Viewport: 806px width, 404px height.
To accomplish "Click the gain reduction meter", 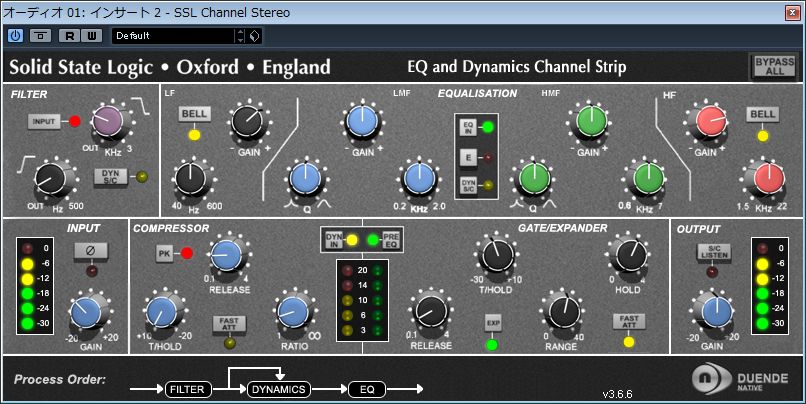I will pyautogui.click(x=362, y=300).
